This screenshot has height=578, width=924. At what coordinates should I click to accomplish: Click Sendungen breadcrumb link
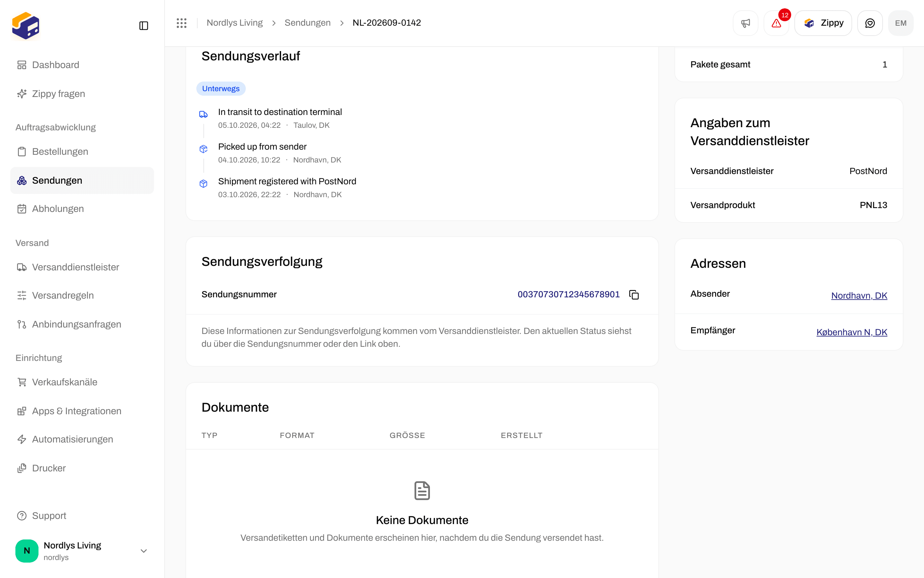[307, 23]
